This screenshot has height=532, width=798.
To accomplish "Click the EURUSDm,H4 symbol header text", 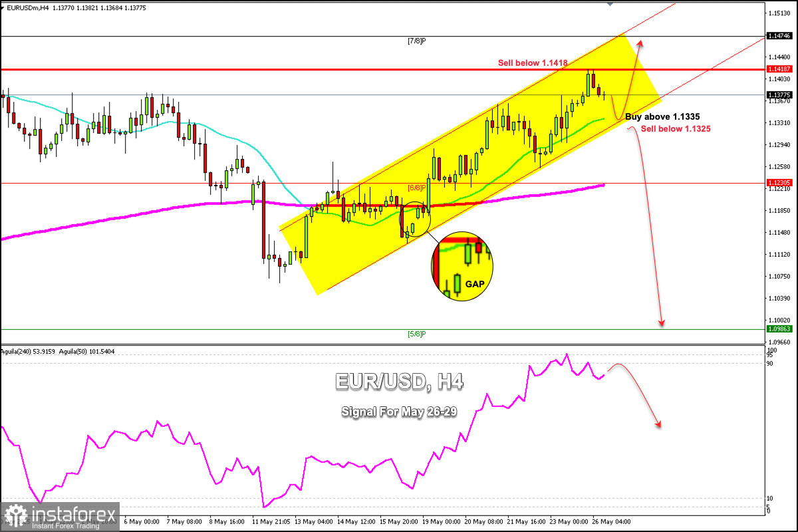I will (x=28, y=8).
